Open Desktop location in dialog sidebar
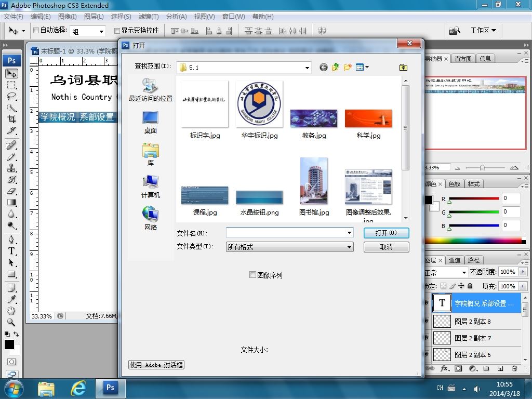 pos(151,123)
